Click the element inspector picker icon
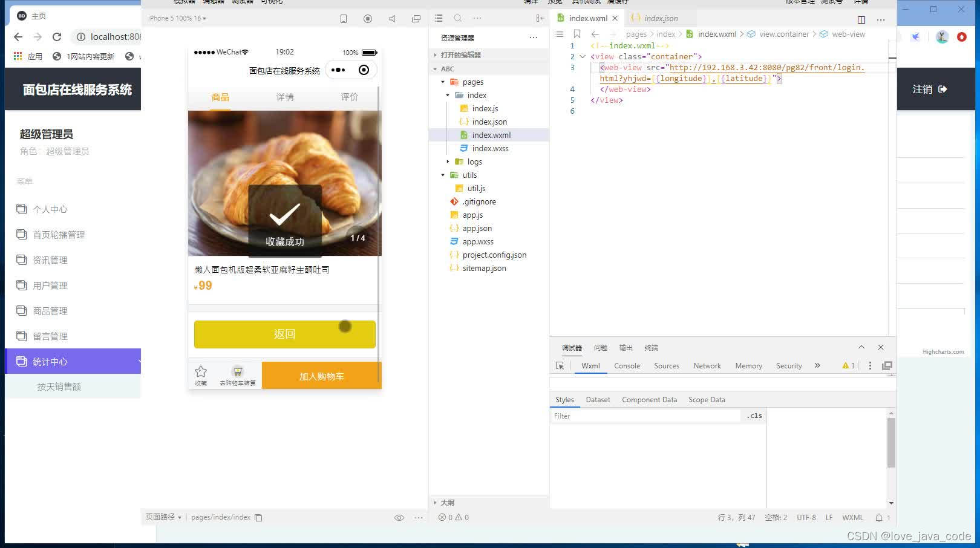Screen dimensions: 980x548 560,366
